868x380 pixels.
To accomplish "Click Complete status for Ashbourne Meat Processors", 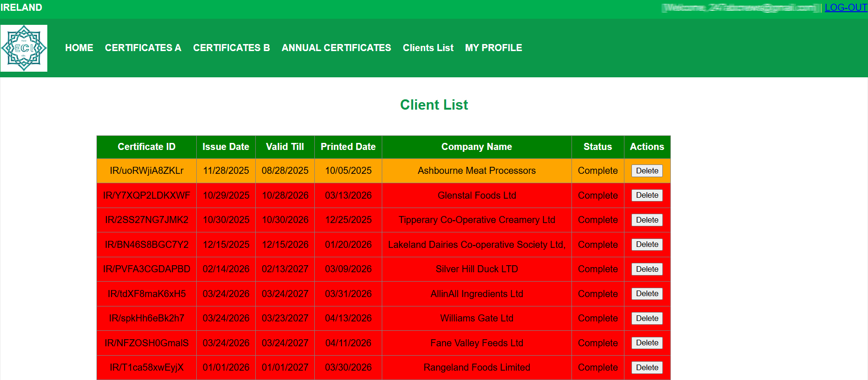I will click(x=598, y=171).
